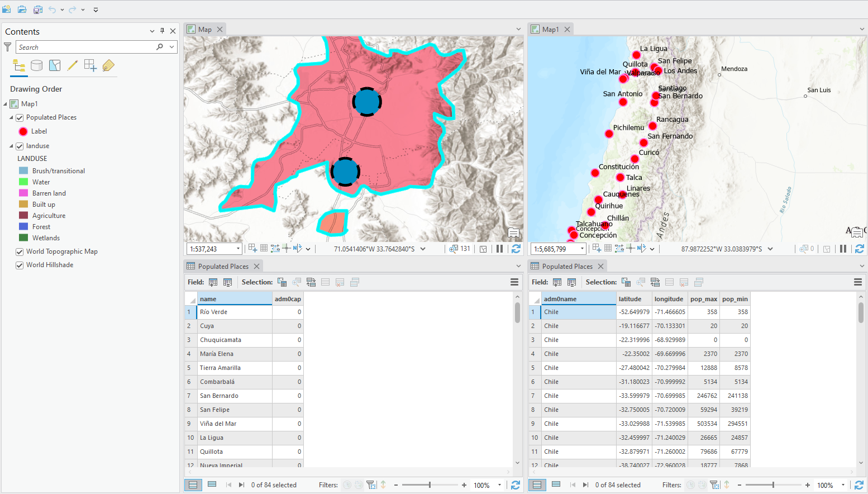Open Calculate Field from the table toolbar
868x494 pixels.
click(x=227, y=282)
